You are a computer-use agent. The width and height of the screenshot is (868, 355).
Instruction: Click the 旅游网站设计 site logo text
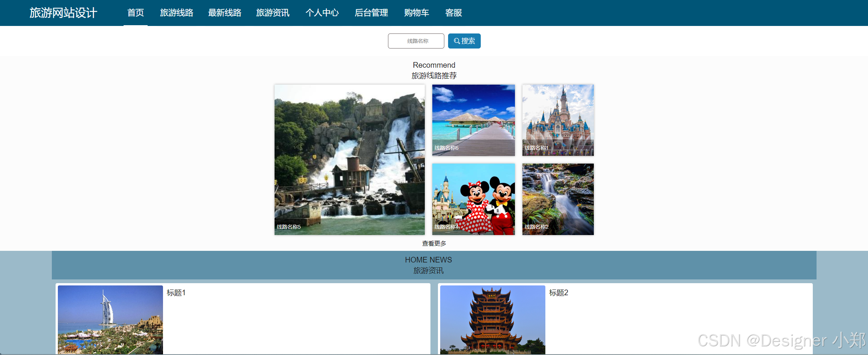(63, 13)
